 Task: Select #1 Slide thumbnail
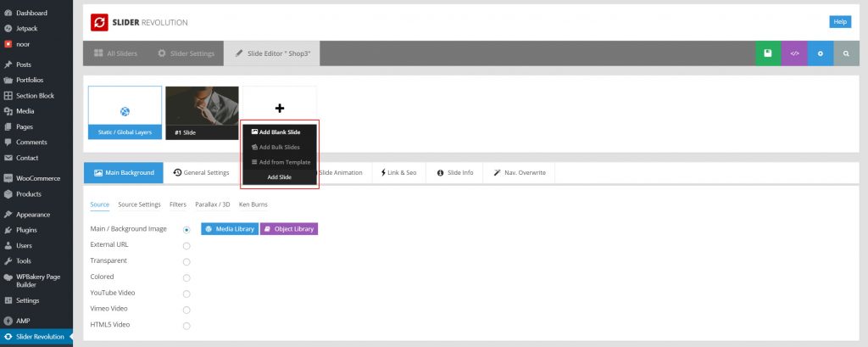coord(202,113)
